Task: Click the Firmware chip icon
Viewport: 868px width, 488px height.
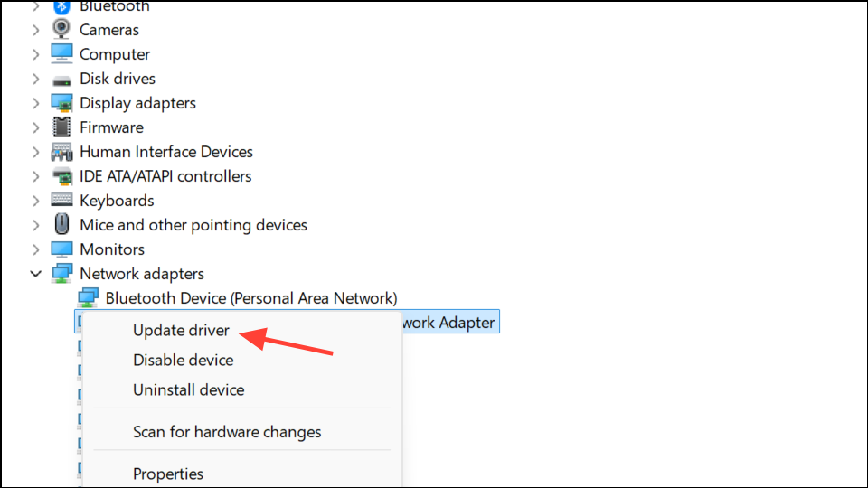Action: coord(61,127)
